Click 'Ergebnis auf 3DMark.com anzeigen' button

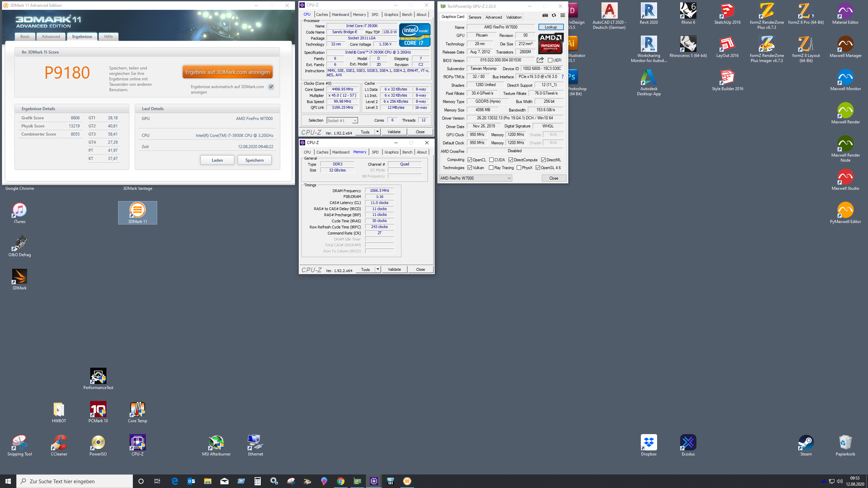[228, 72]
